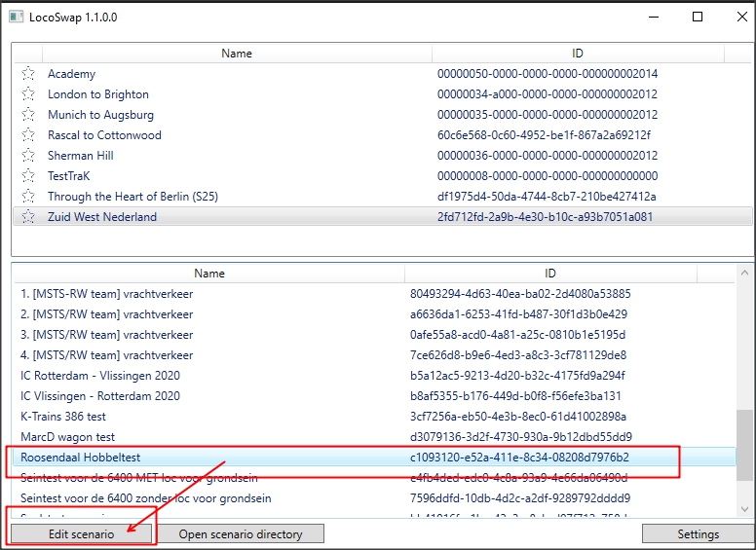Screen dimensions: 756x550
Task: Open the Settings button
Action: [698, 533]
